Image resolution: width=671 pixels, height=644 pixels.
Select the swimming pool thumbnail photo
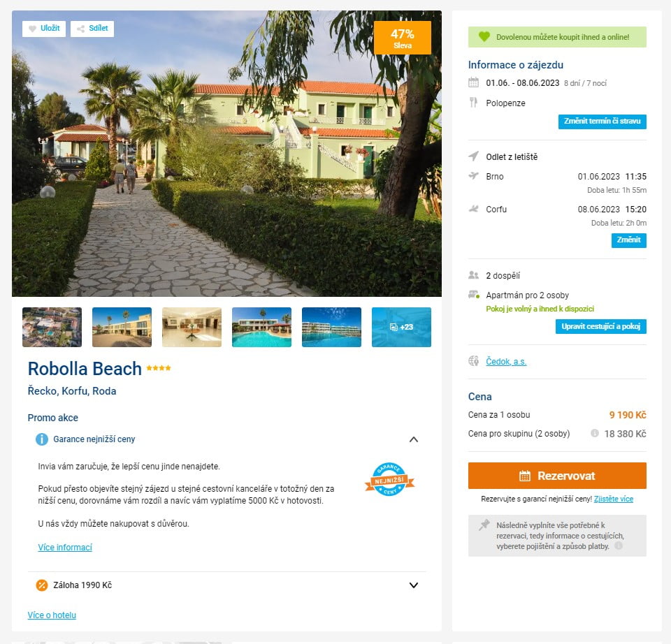pyautogui.click(x=261, y=327)
